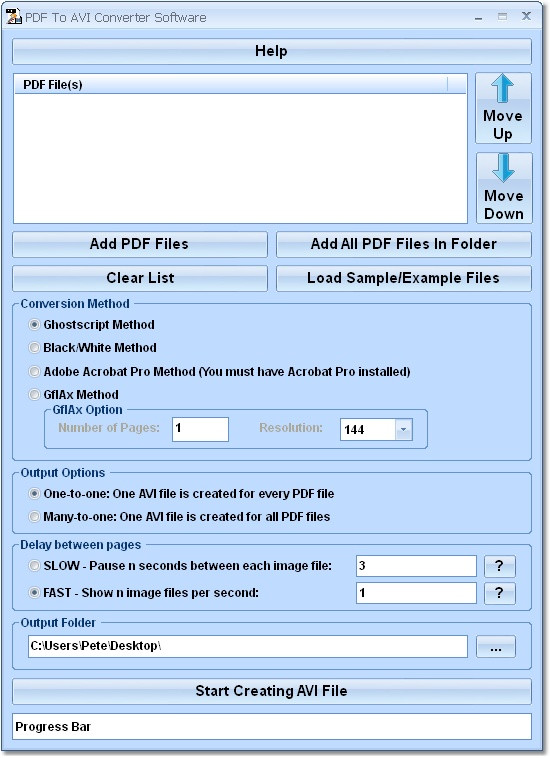Click Add All PDF Files In Folder

click(x=404, y=244)
